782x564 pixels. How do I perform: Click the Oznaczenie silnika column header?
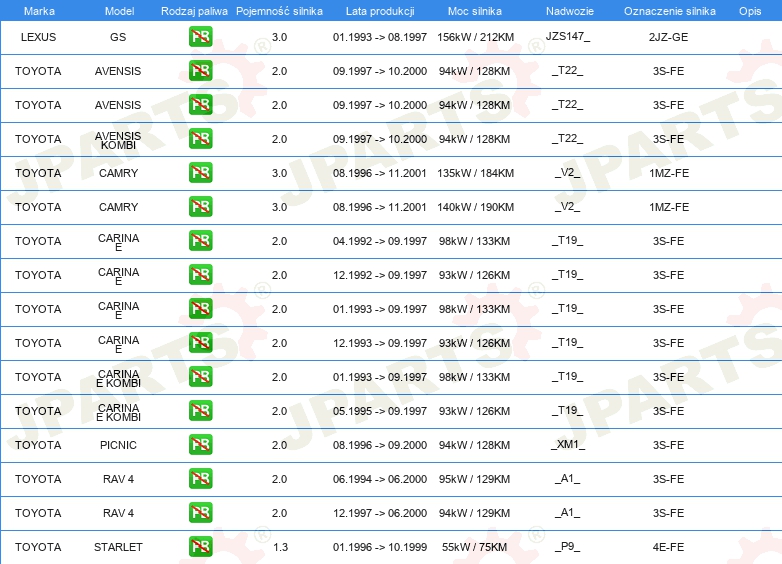pos(669,11)
